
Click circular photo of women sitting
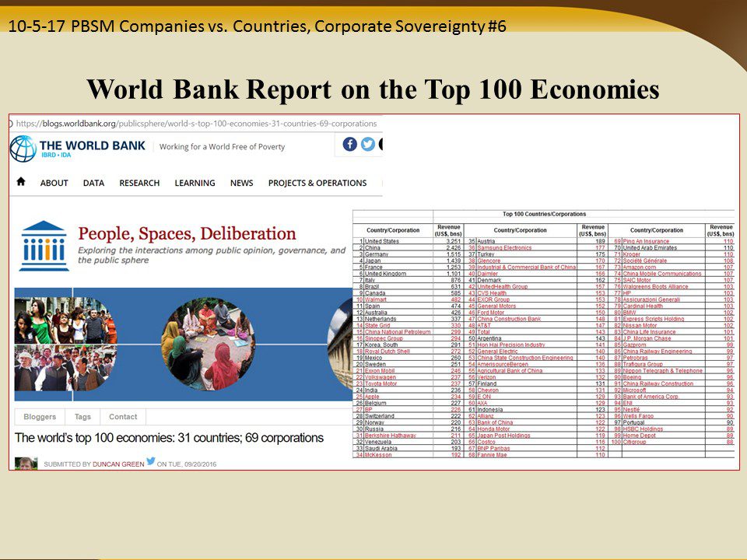[209, 344]
